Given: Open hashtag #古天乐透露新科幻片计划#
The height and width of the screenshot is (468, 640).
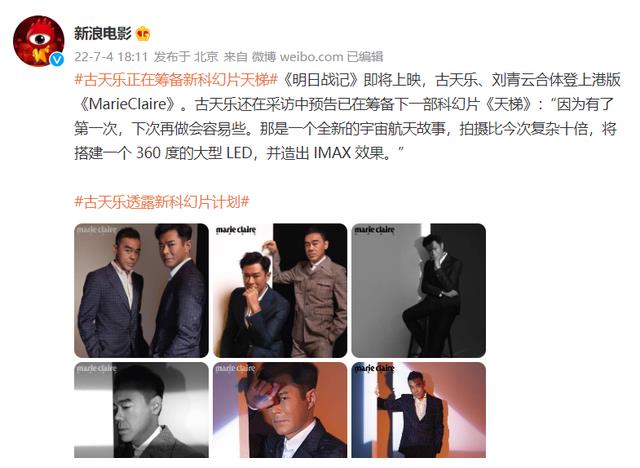Looking at the screenshot, I should (x=162, y=202).
